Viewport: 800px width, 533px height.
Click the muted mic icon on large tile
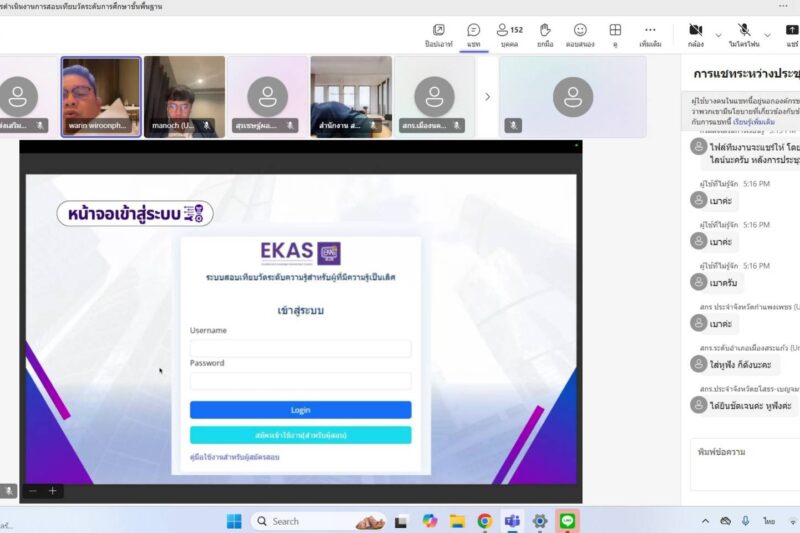click(x=513, y=125)
